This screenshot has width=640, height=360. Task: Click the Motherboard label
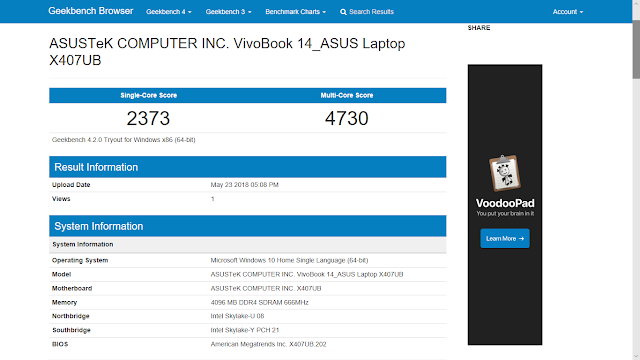click(72, 288)
